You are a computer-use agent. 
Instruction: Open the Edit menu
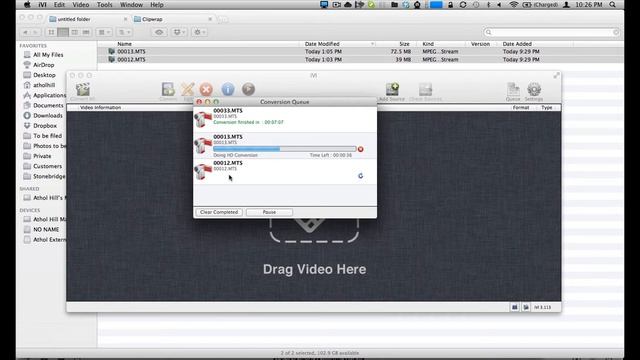59,5
